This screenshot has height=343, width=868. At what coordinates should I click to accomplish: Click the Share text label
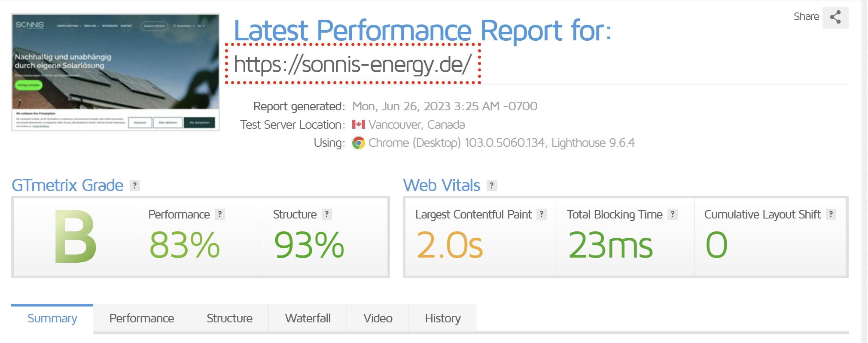tap(806, 17)
